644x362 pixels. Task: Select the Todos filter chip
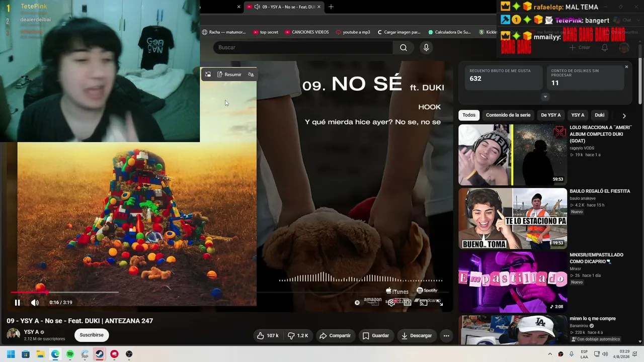click(469, 115)
